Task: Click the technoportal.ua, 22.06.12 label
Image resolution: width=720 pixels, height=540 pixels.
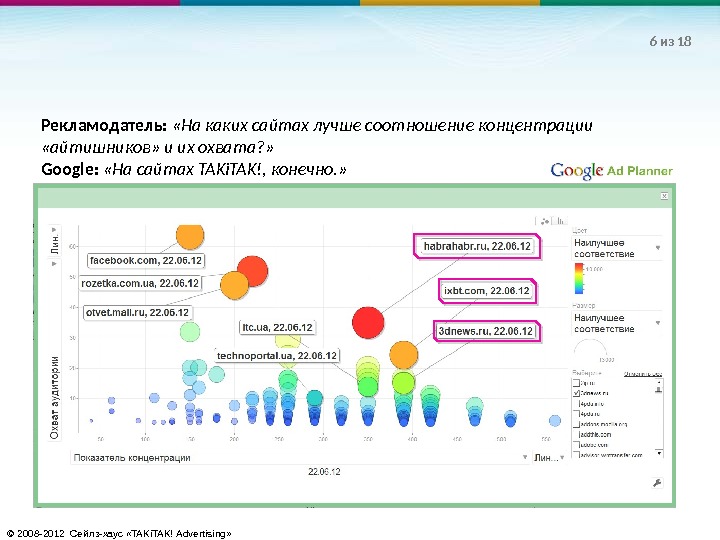Action: 277,356
